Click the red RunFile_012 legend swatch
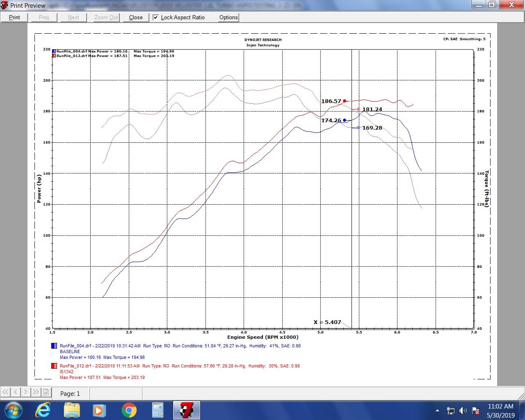This screenshot has height=420, width=525. (54, 366)
